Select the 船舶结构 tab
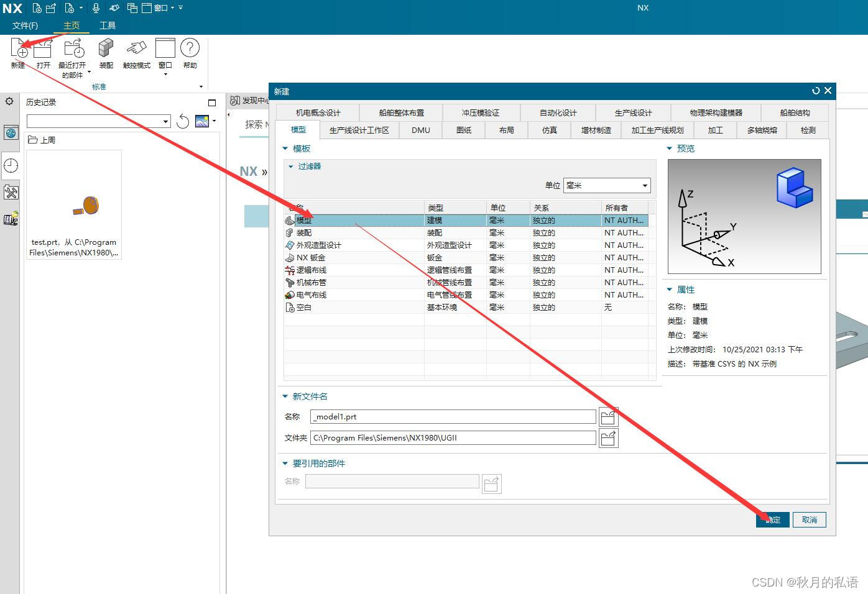The width and height of the screenshot is (868, 594). point(795,112)
